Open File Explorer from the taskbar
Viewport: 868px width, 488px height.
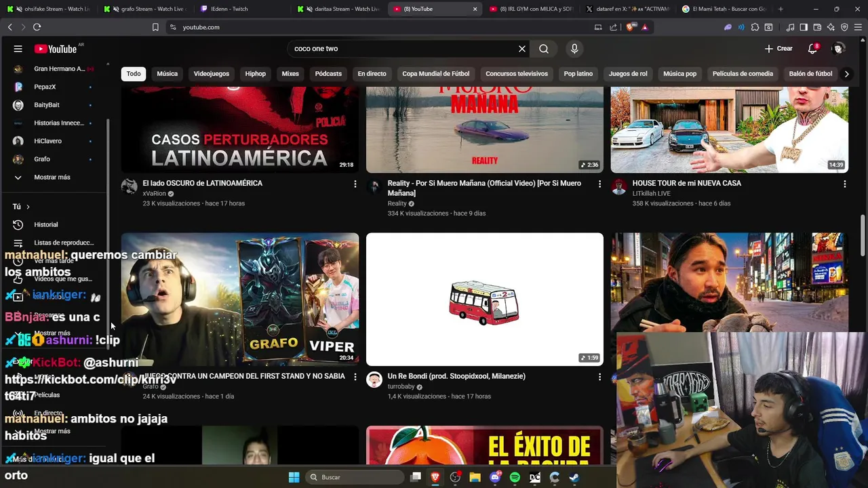(x=475, y=477)
